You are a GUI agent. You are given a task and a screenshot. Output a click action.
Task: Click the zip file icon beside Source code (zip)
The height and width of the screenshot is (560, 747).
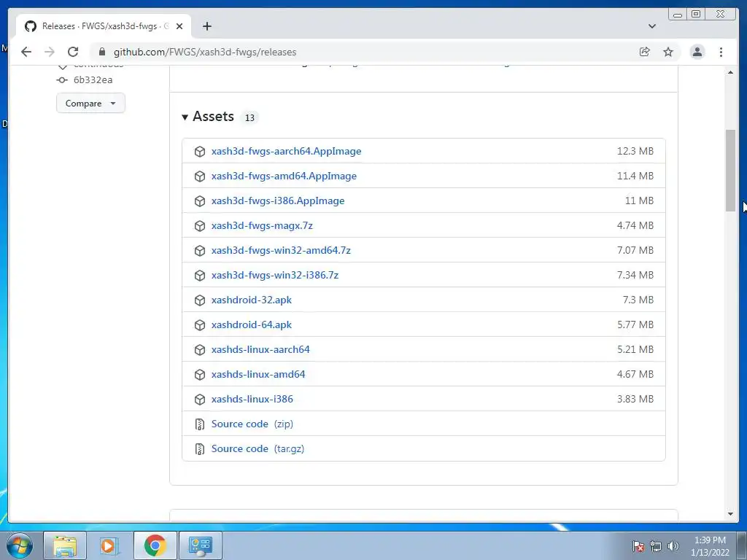(200, 424)
